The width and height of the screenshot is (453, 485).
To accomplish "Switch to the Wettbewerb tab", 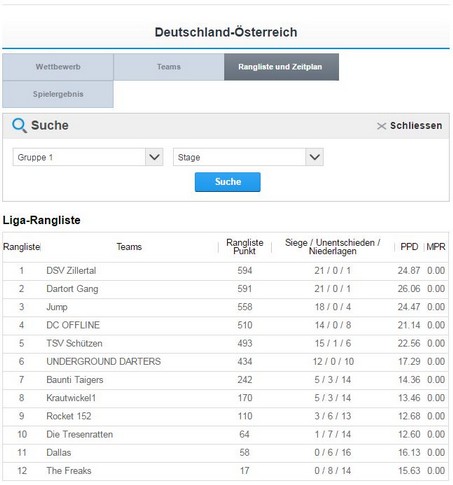I will (x=58, y=67).
